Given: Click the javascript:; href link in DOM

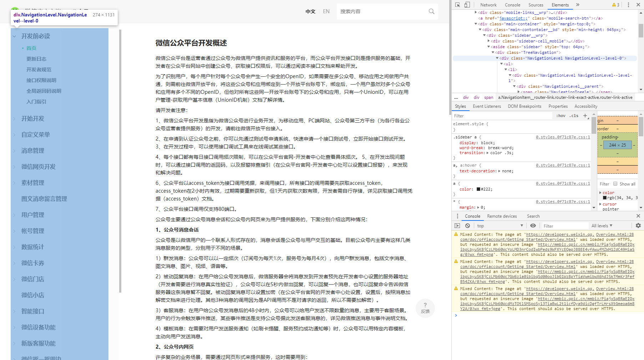Looking at the screenshot, I should 513,18.
